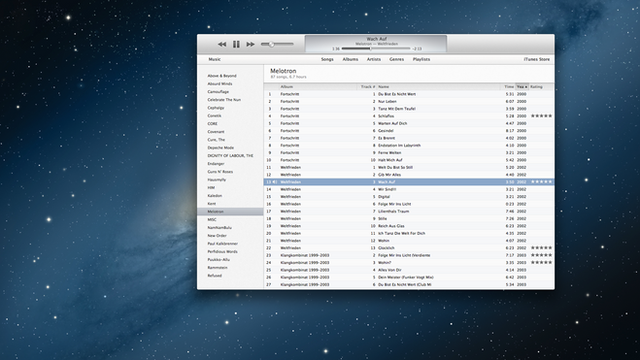Select song Lilienthals Traum
The height and width of the screenshot is (360, 640).
coord(393,211)
